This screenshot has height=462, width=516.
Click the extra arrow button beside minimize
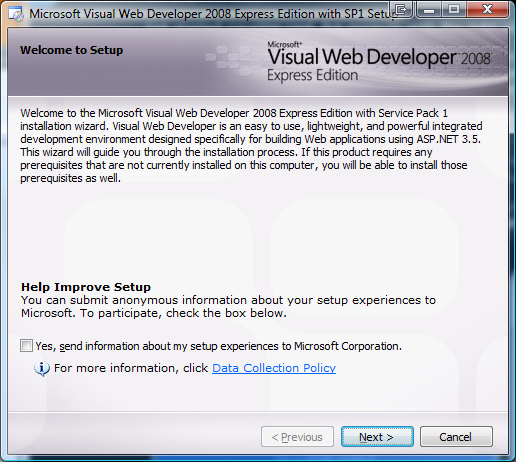coord(401,9)
